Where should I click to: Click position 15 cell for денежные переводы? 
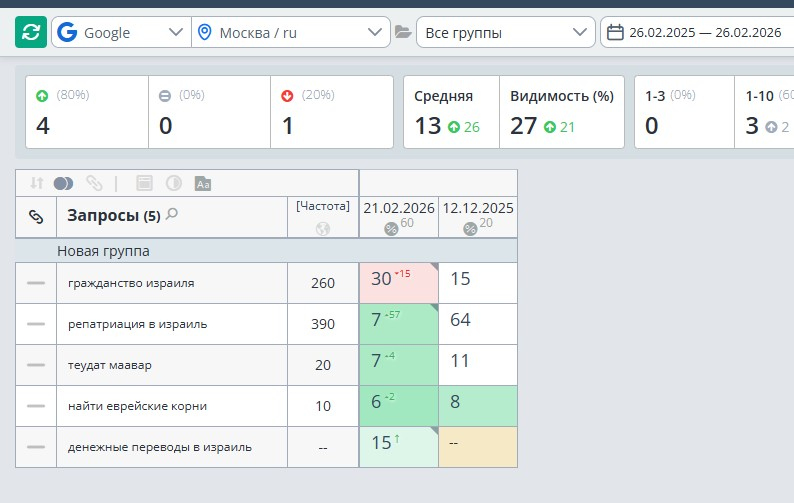click(399, 447)
